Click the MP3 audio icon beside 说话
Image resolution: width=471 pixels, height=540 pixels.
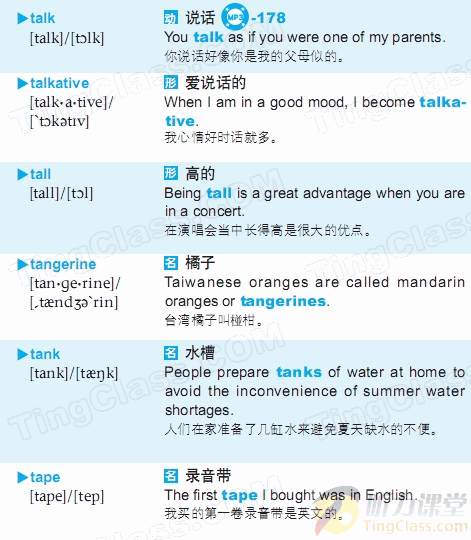coord(235,17)
